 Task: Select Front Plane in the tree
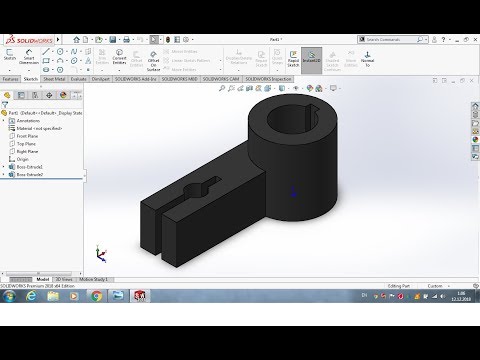(27, 136)
